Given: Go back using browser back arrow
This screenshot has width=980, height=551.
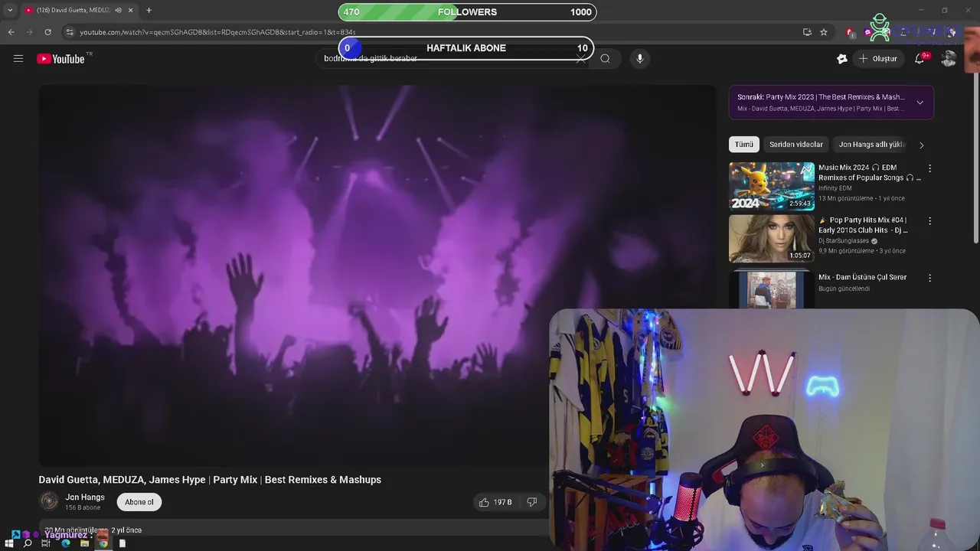Looking at the screenshot, I should tap(11, 32).
